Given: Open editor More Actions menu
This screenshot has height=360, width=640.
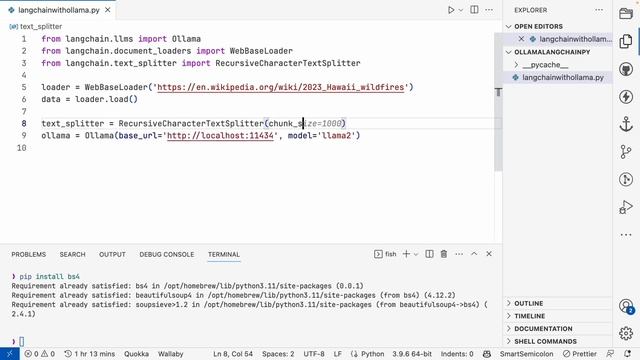Looking at the screenshot, I should tap(489, 10).
